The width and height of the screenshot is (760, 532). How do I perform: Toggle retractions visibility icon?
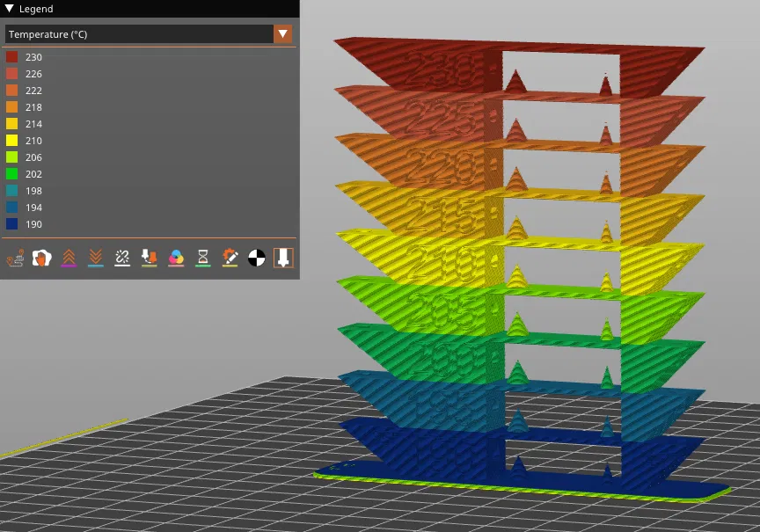pos(69,258)
